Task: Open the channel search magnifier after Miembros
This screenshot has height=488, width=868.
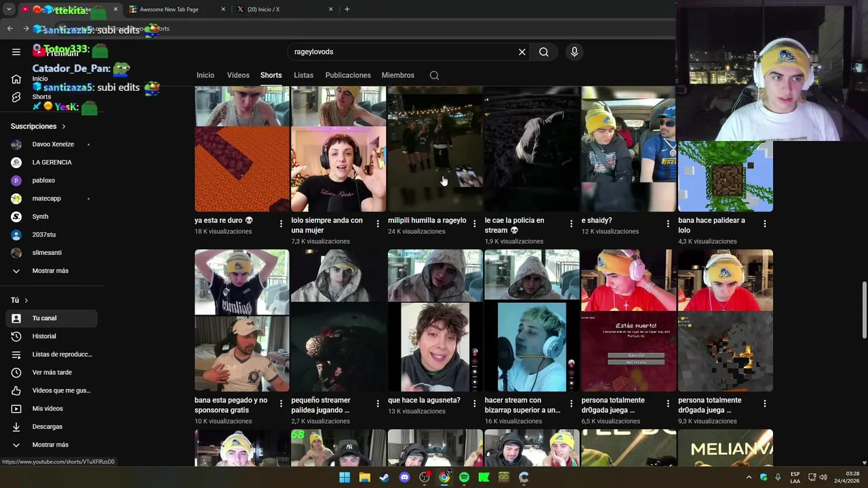Action: (434, 75)
